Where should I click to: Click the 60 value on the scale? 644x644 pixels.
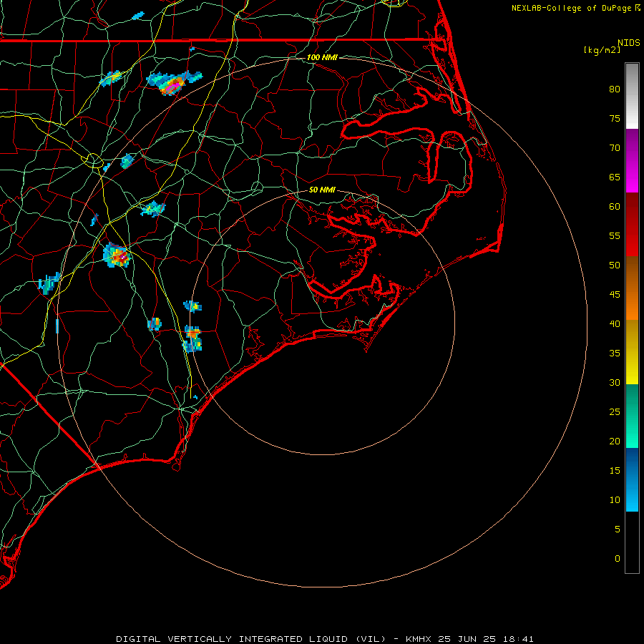pyautogui.click(x=615, y=207)
